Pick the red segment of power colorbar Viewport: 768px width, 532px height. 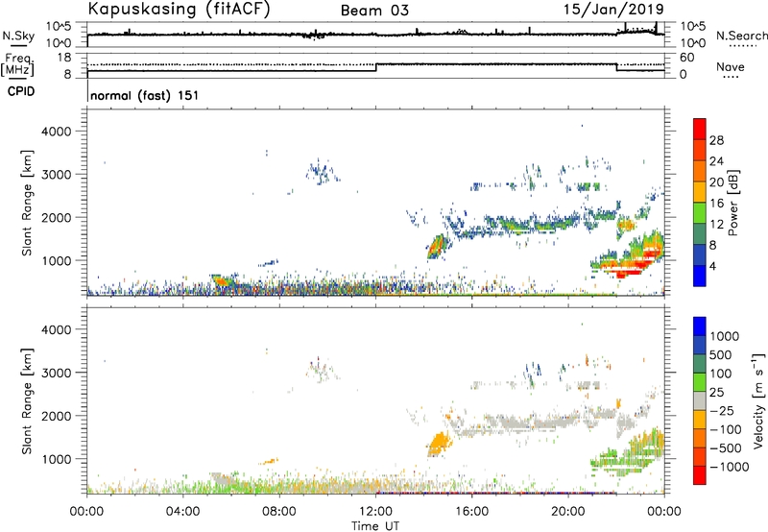click(700, 130)
